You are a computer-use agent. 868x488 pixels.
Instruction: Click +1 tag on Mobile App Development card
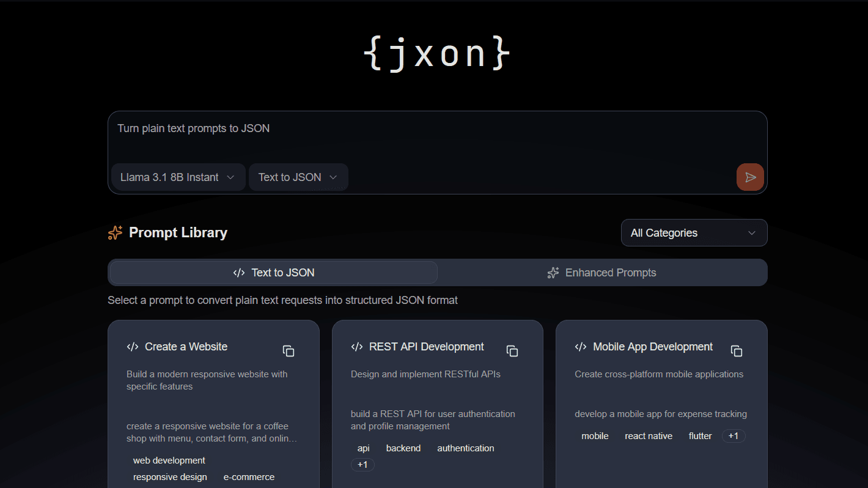coord(734,436)
